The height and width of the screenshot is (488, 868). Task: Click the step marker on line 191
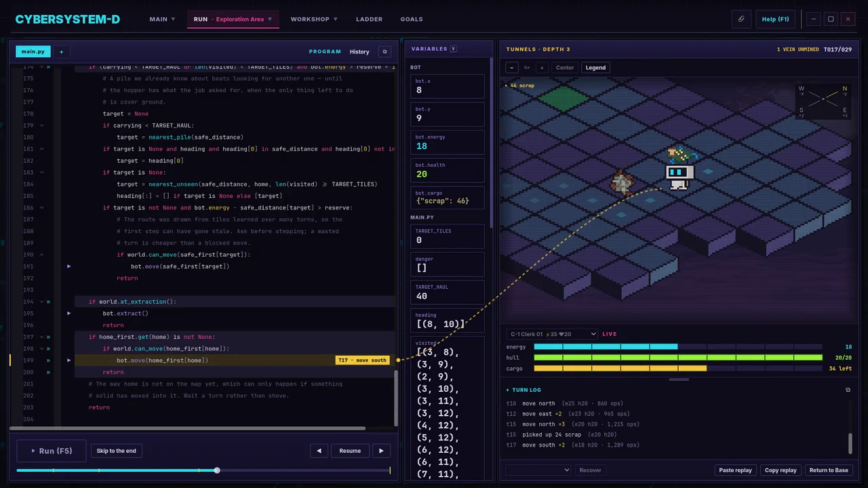68,266
